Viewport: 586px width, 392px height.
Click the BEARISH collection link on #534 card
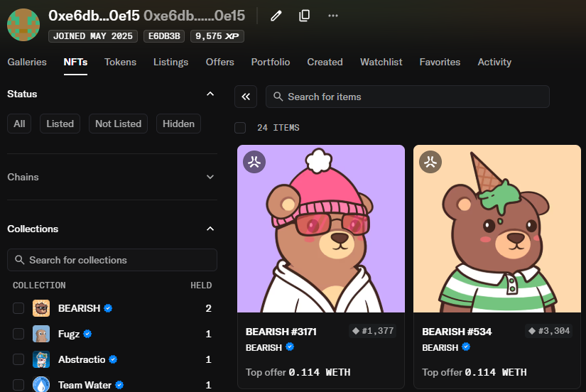click(x=440, y=347)
